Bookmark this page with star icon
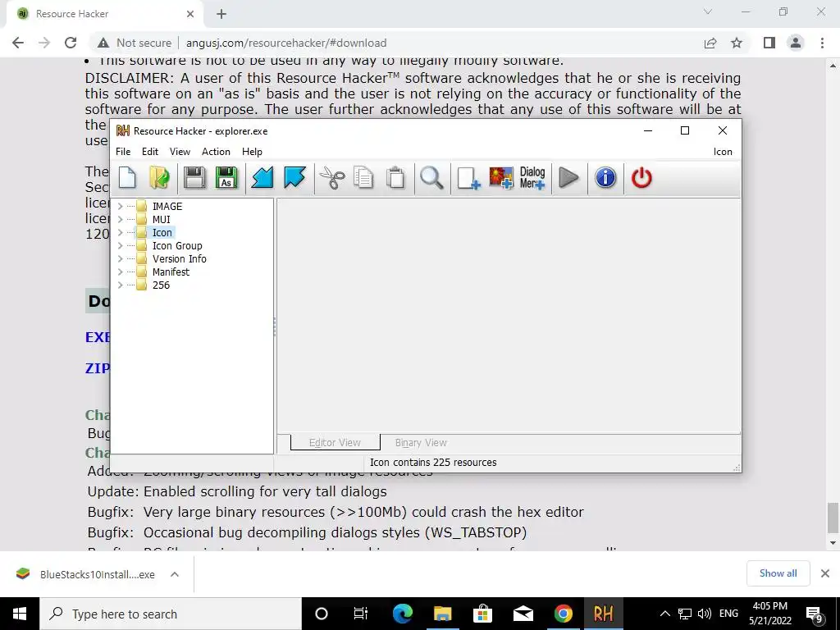 click(x=737, y=43)
